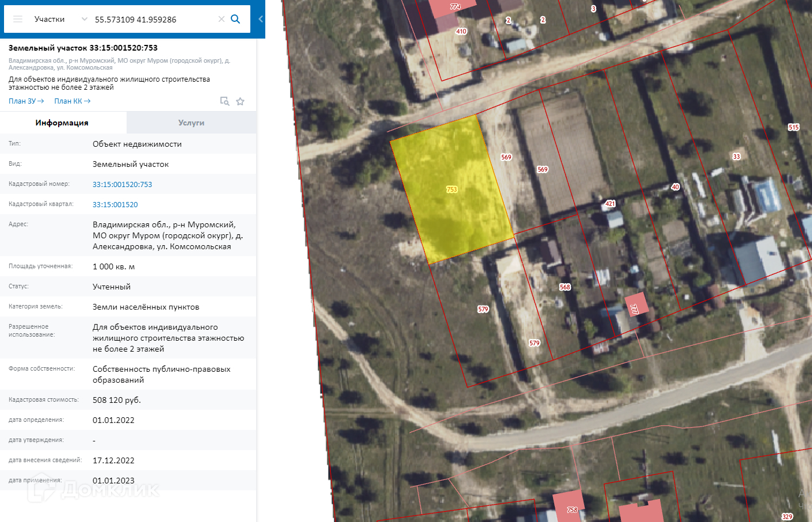Clear the coordinates search field
Screen dimensions: 812x522
tap(221, 19)
